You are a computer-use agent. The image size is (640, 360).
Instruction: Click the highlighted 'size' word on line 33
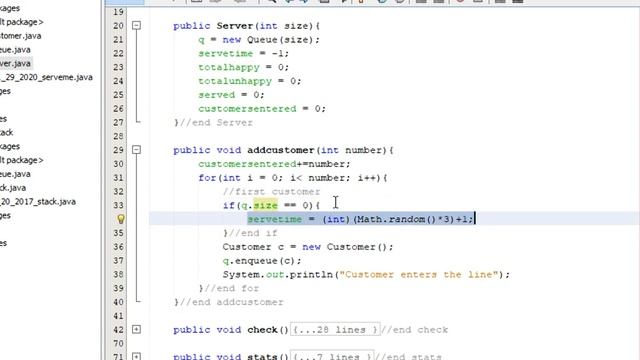(265, 205)
